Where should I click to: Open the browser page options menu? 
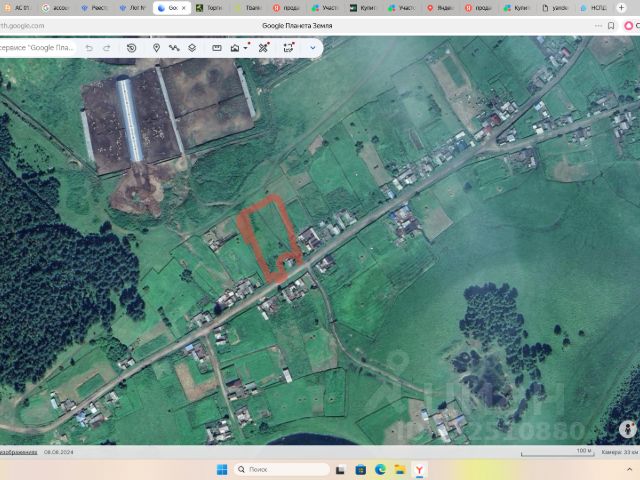coord(598,26)
